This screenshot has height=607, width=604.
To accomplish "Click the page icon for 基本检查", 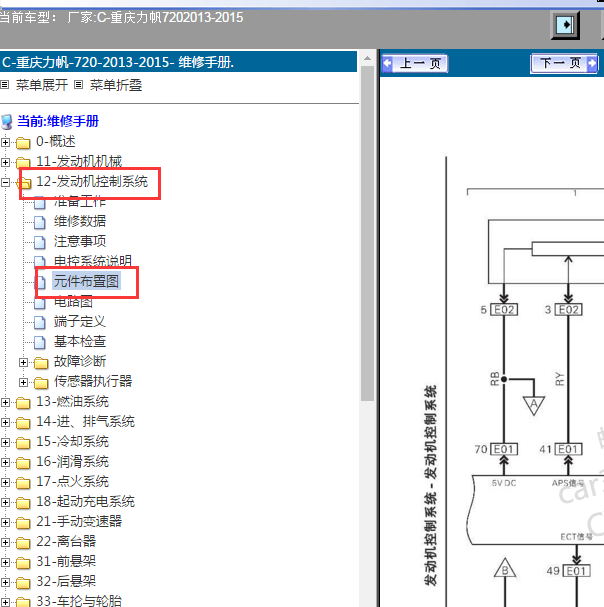I will 39,342.
